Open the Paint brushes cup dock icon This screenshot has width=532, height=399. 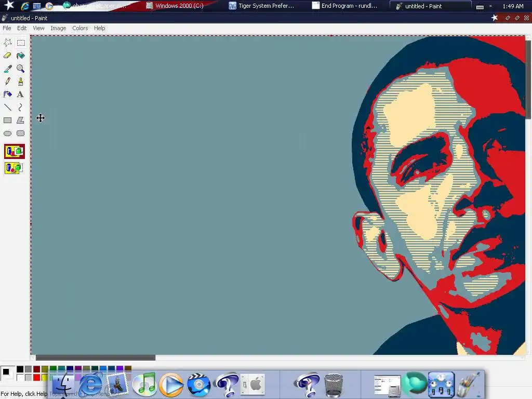point(469,384)
